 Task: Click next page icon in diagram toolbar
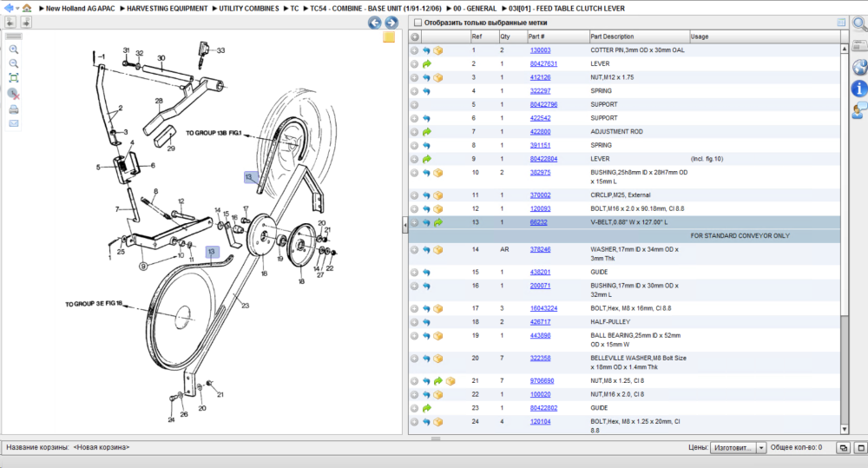(x=26, y=23)
